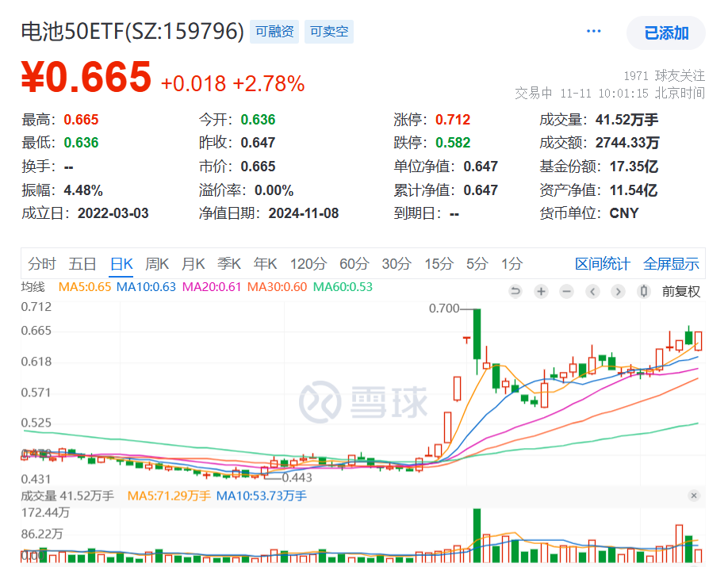
Task: Pan the chart left with the arrow icon
Action: pyautogui.click(x=592, y=292)
